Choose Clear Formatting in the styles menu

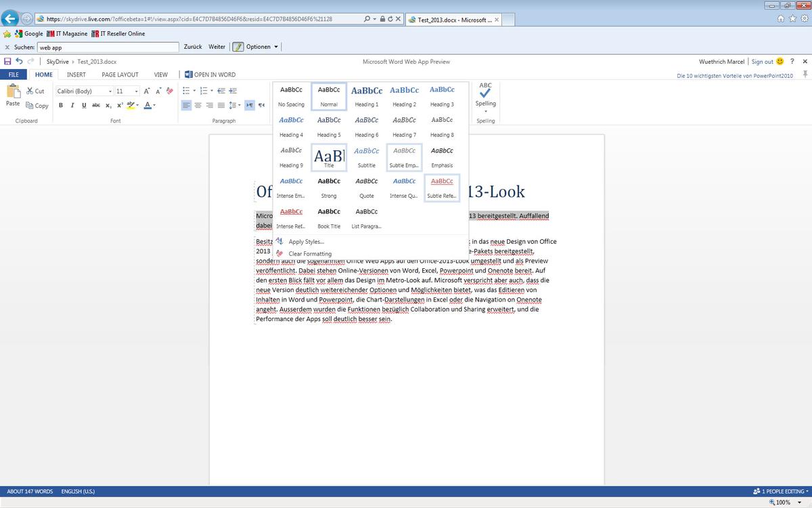click(x=303, y=254)
